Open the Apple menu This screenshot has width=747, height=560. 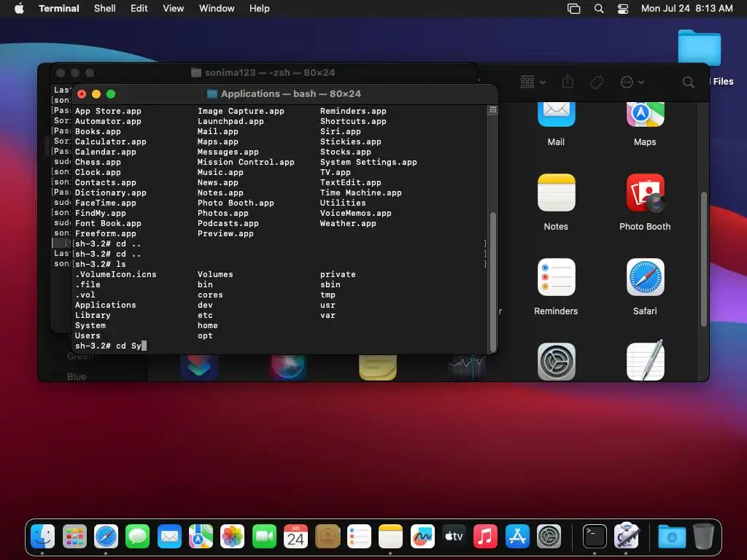point(19,8)
